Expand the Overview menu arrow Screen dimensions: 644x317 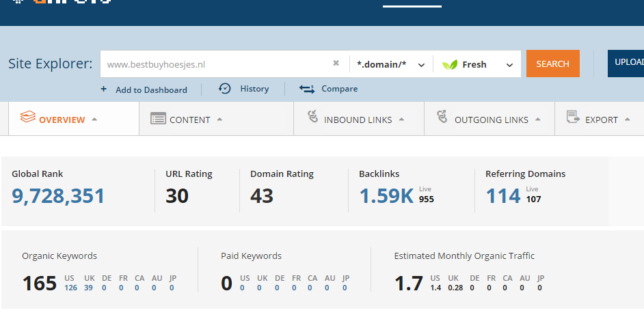pos(94,120)
